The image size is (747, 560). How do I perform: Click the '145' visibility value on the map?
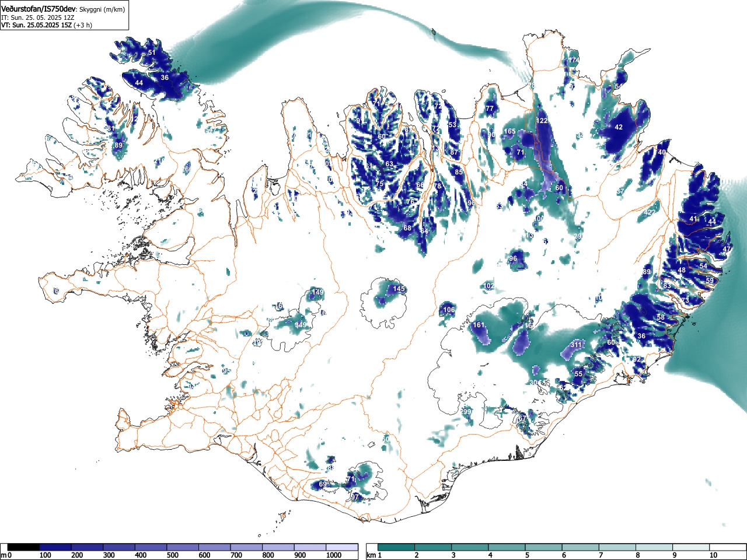(399, 289)
